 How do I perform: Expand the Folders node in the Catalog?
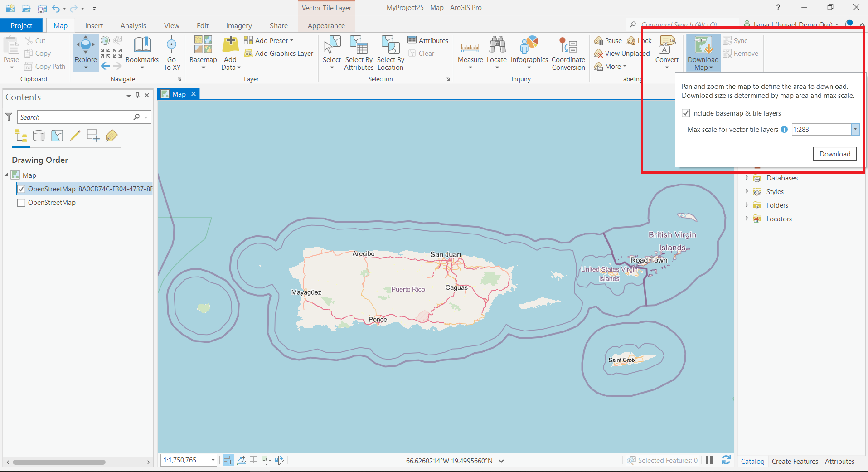click(x=747, y=205)
